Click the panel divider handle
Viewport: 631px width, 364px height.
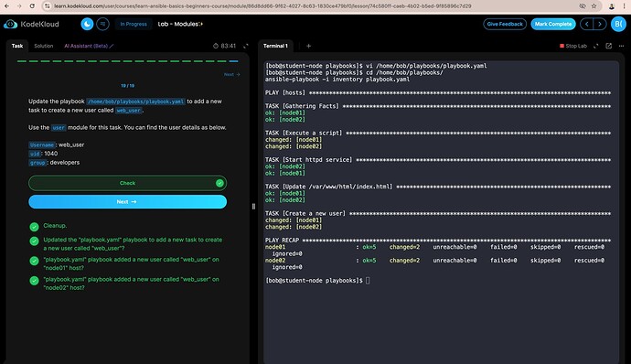point(253,206)
